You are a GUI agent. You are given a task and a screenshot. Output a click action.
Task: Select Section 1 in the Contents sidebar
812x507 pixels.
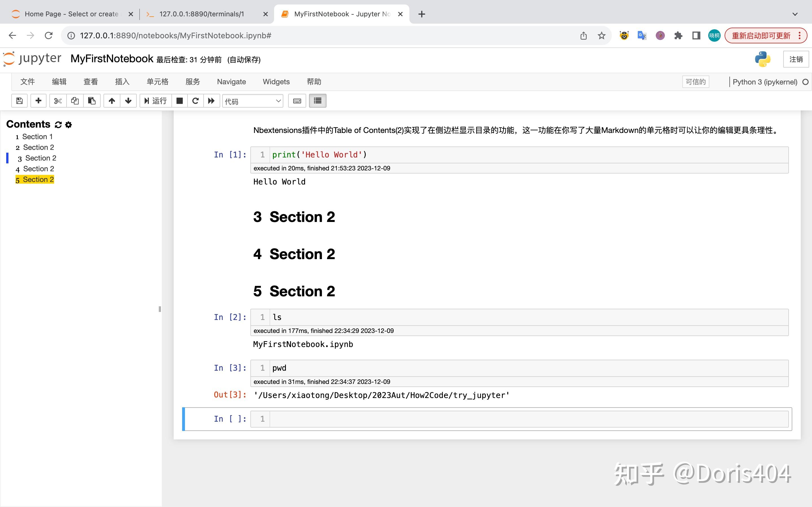click(37, 137)
